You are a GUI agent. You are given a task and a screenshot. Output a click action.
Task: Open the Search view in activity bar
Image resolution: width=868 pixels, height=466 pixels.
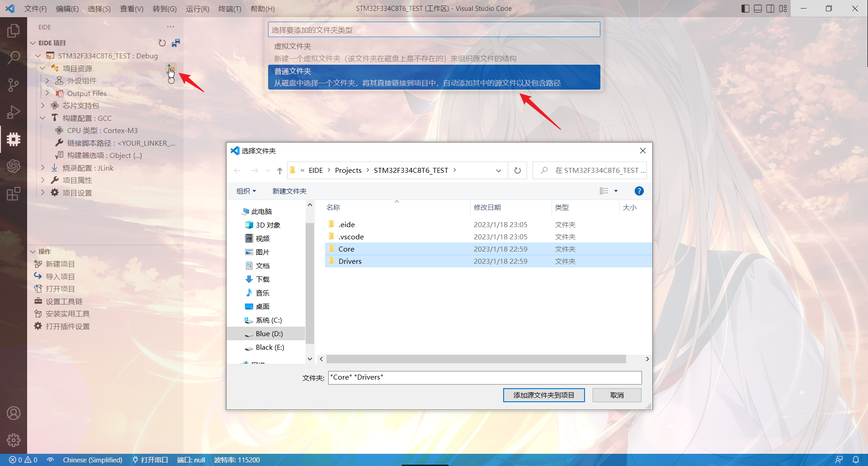click(x=14, y=57)
